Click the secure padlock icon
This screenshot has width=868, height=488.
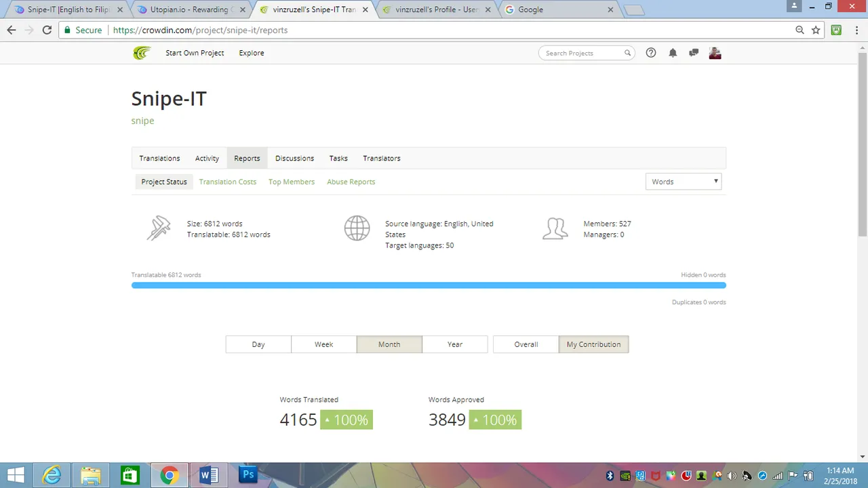[x=66, y=30]
